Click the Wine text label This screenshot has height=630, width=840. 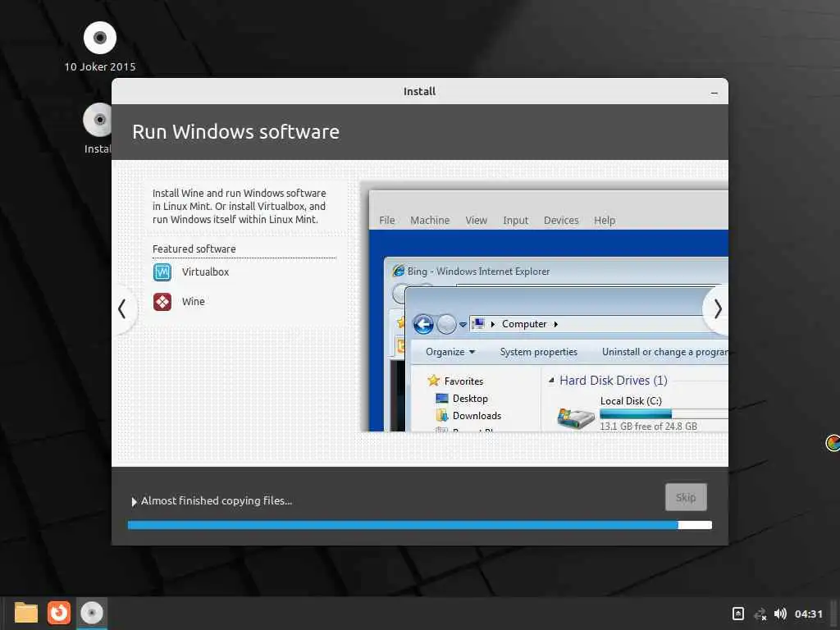coord(194,302)
